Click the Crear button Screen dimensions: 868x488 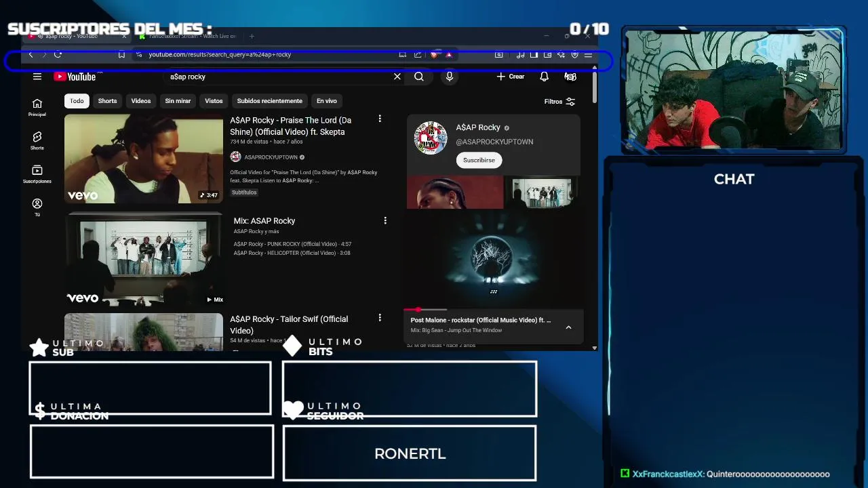511,77
